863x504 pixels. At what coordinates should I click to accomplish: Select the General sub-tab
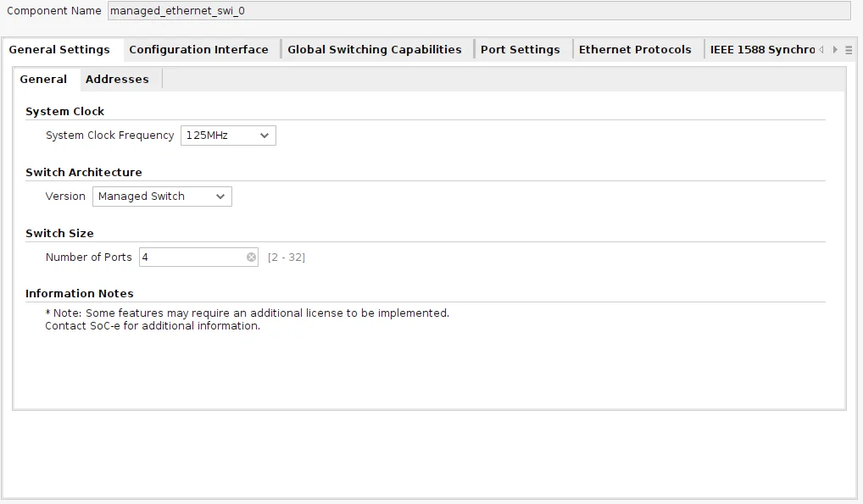click(43, 80)
